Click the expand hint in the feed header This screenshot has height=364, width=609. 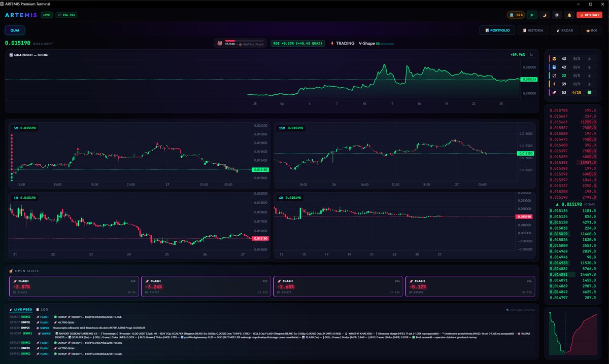click(520, 310)
